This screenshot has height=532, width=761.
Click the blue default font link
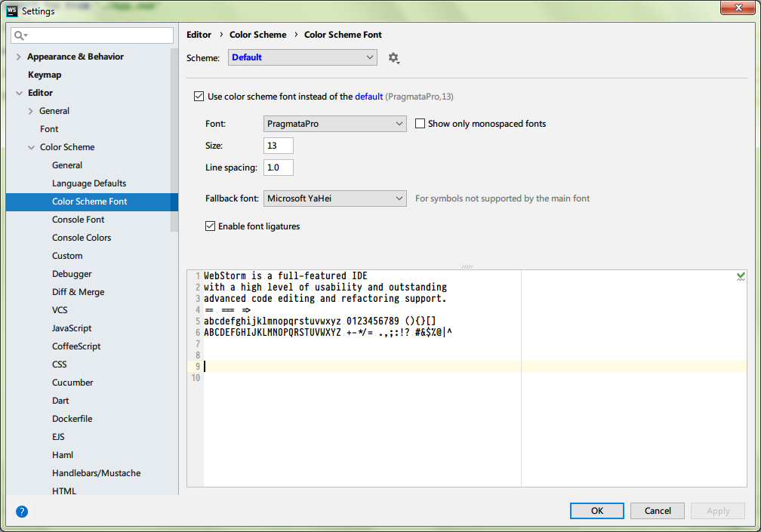[369, 97]
